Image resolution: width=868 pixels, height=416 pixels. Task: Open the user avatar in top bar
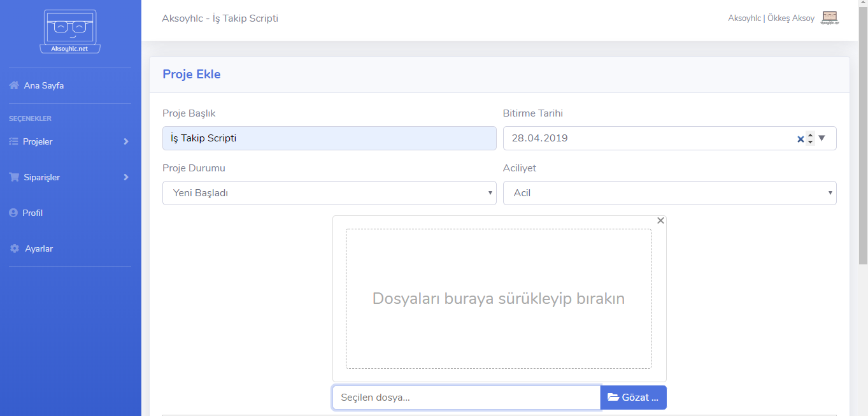pyautogui.click(x=830, y=18)
